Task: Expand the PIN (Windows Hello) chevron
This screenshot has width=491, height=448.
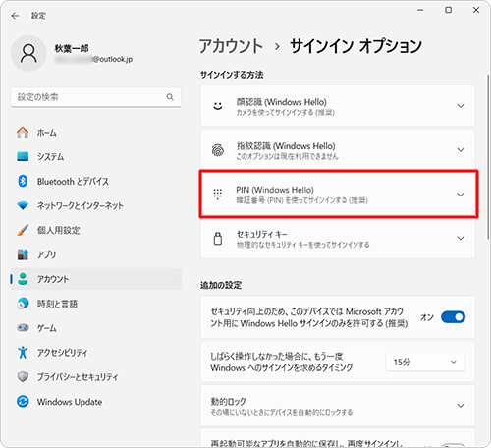Action: (461, 195)
